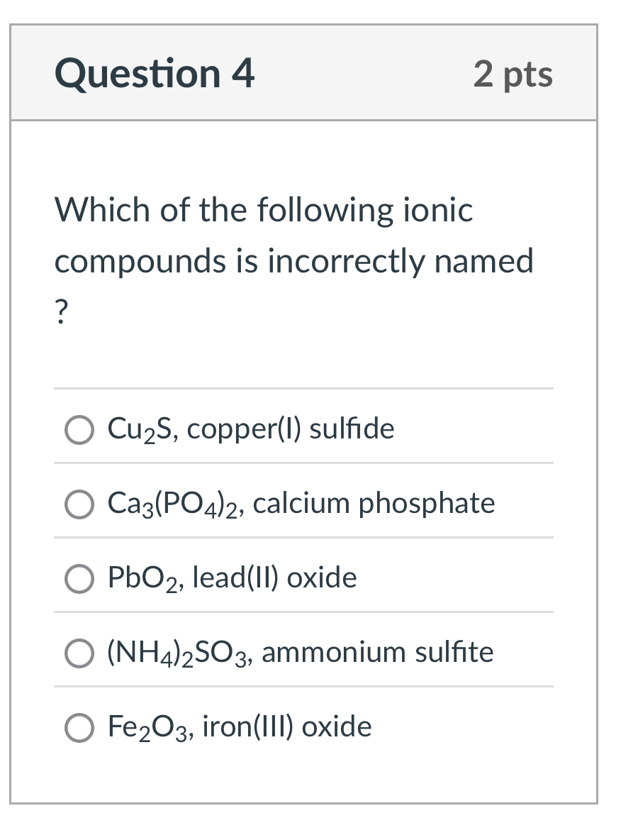Click the last answer row
Viewport: 621px width, 840px height.
click(x=248, y=726)
